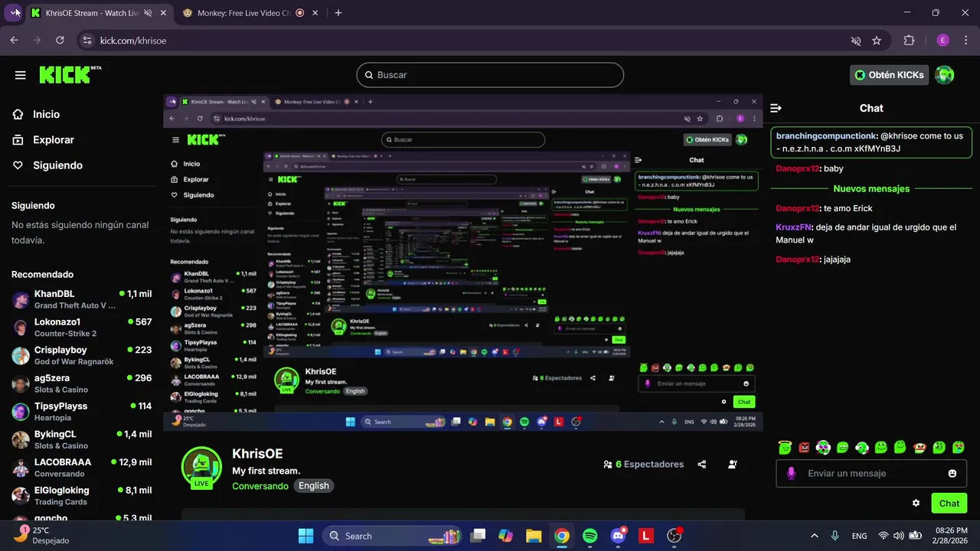Click the Conversando category link

pyautogui.click(x=260, y=486)
